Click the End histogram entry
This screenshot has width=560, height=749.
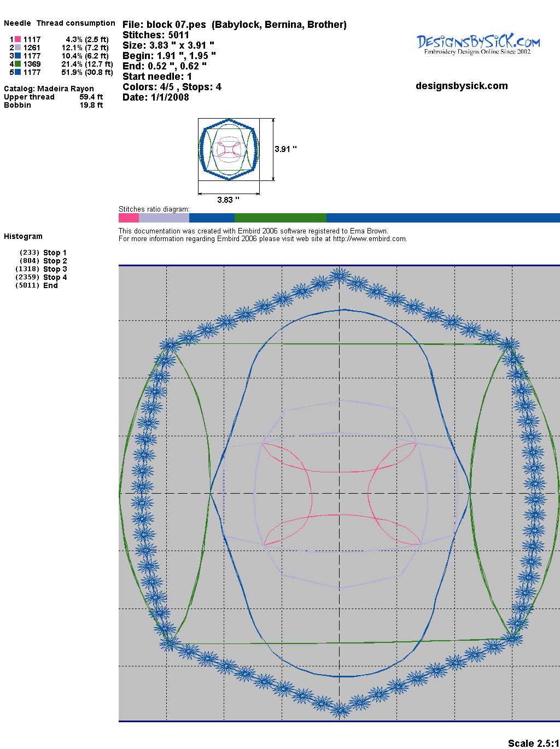tap(50, 285)
